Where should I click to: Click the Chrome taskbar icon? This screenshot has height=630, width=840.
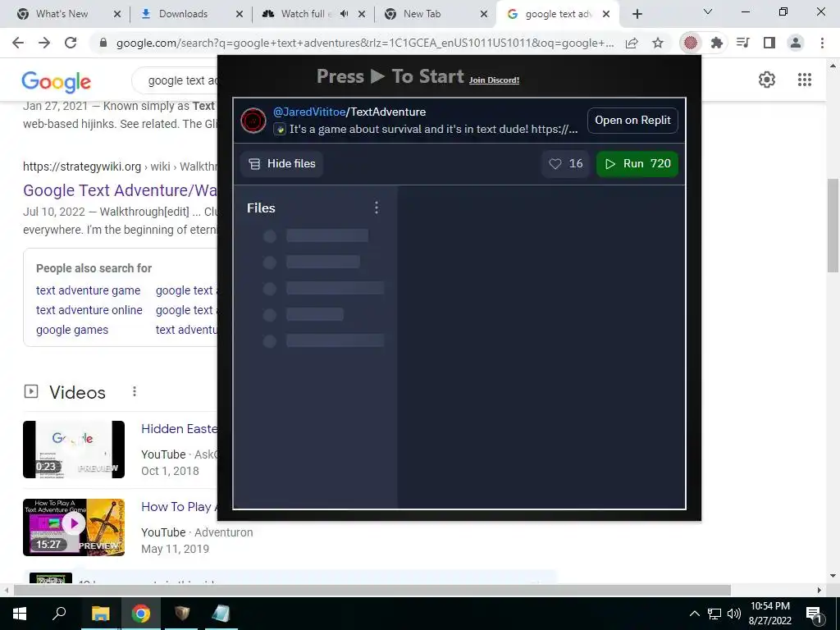pyautogui.click(x=141, y=614)
